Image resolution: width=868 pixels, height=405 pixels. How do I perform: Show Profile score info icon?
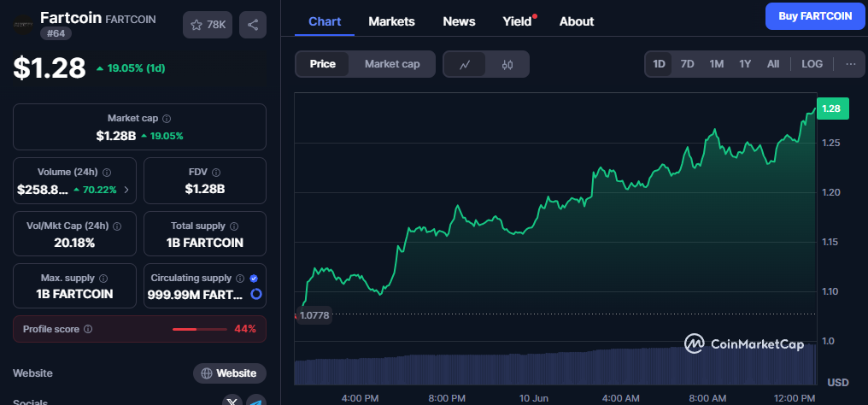coord(88,329)
